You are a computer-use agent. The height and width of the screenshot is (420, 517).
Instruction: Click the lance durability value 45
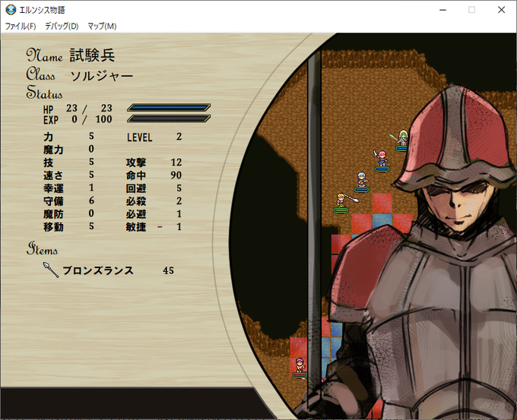click(x=168, y=270)
